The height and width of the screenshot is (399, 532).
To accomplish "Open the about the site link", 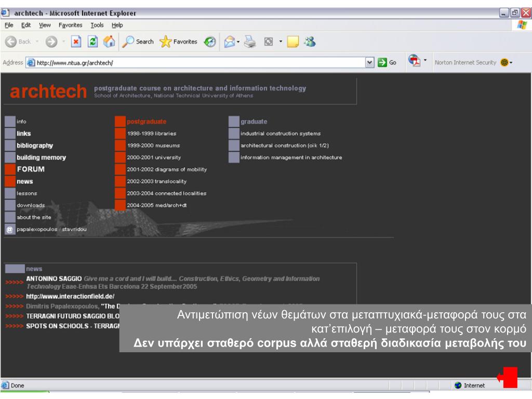I will point(34,217).
